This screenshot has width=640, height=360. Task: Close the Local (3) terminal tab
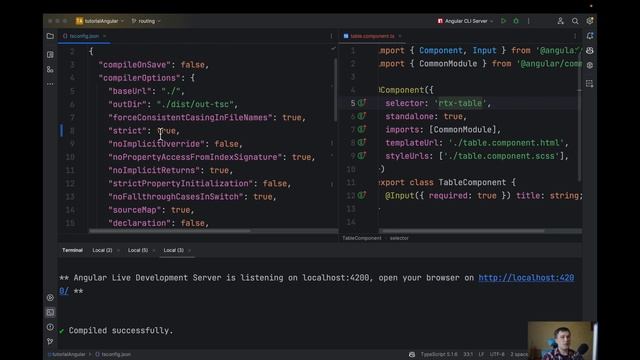tap(189, 250)
